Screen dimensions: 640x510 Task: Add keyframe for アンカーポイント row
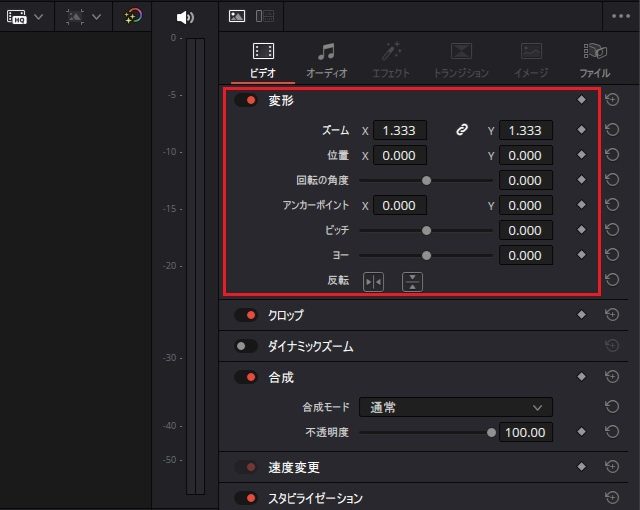point(582,204)
